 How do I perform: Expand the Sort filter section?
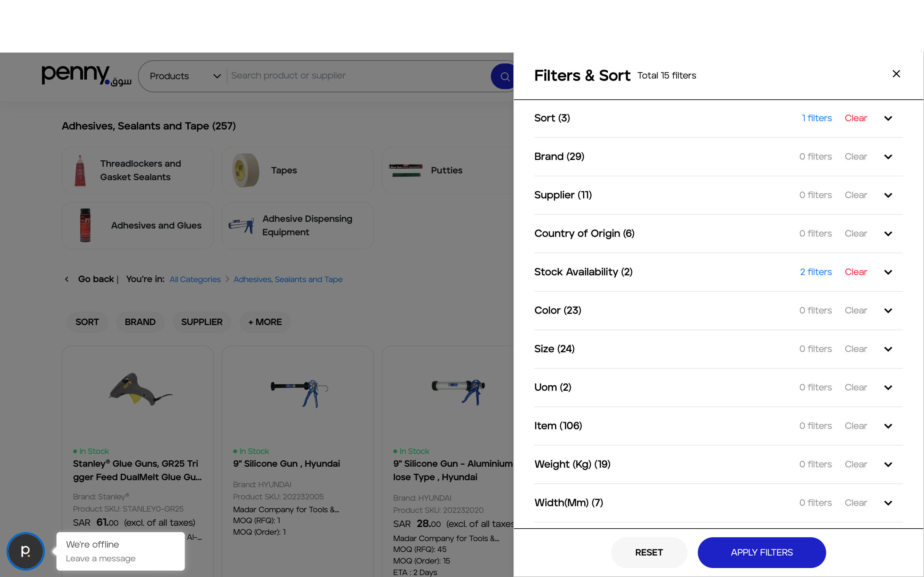coord(888,118)
